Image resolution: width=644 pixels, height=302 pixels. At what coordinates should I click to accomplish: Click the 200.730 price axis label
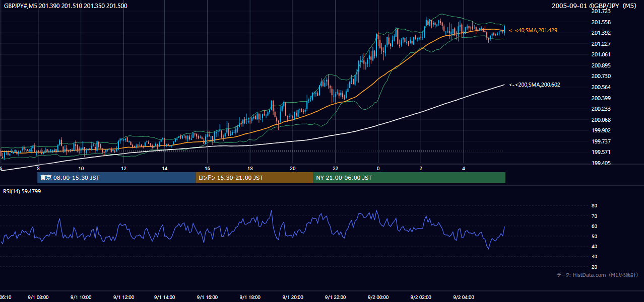tap(601, 76)
